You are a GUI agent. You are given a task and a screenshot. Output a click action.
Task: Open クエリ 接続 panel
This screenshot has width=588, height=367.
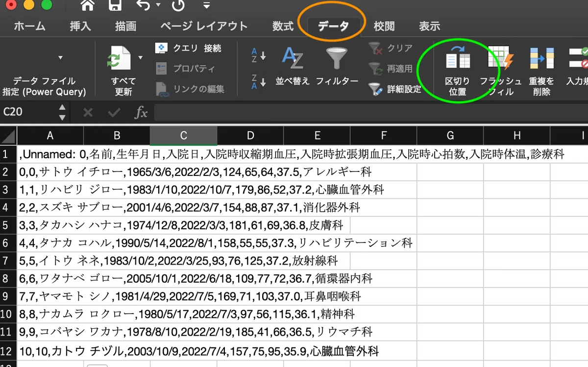point(188,48)
